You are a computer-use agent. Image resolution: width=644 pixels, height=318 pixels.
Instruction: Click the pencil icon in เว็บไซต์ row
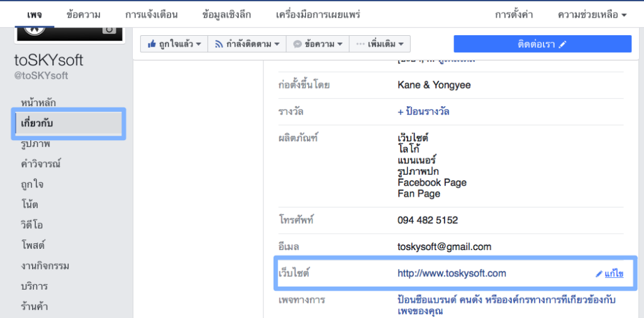pos(599,273)
